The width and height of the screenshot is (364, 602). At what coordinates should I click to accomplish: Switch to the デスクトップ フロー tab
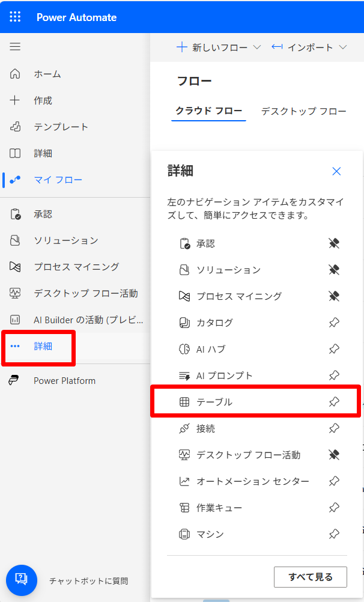[x=304, y=111]
